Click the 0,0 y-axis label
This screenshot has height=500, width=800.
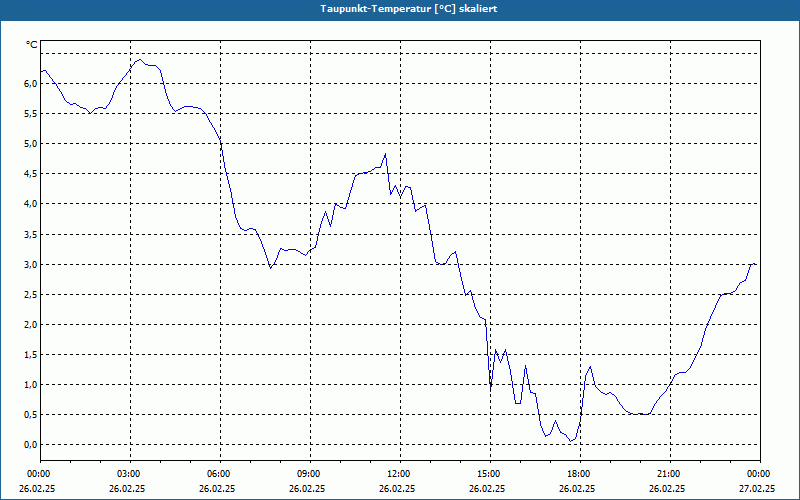[x=31, y=445]
